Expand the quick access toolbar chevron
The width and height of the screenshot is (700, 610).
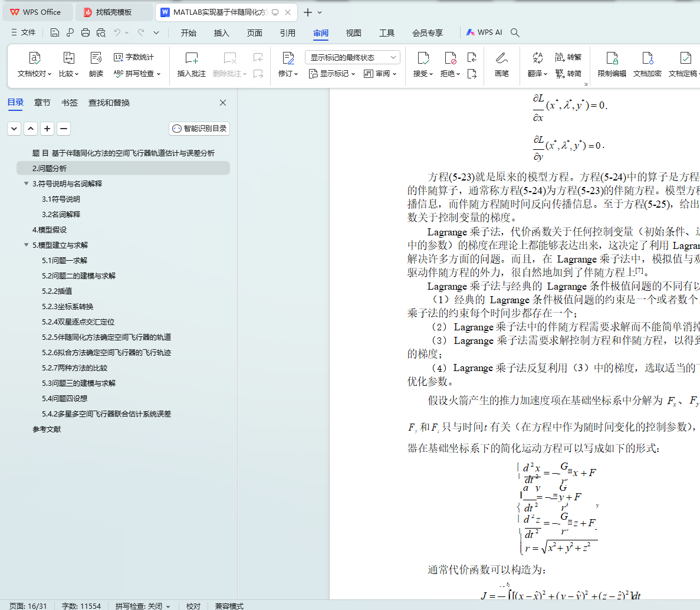[156, 32]
